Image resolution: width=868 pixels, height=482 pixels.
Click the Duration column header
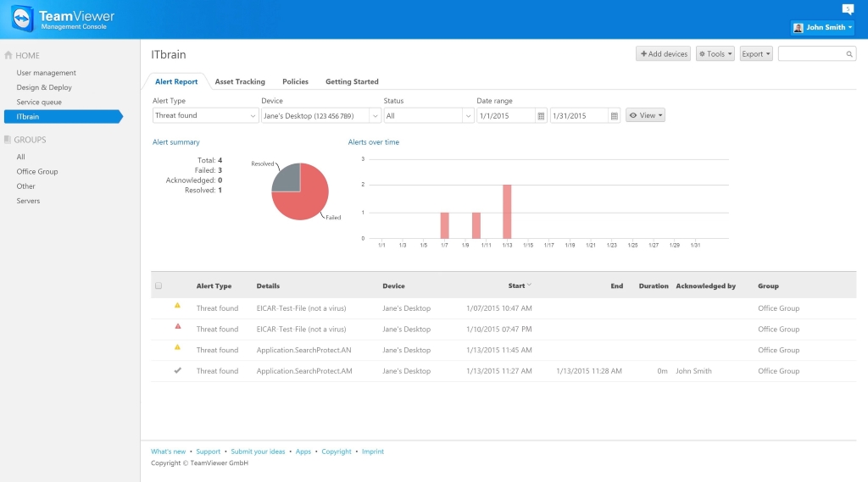tap(654, 286)
